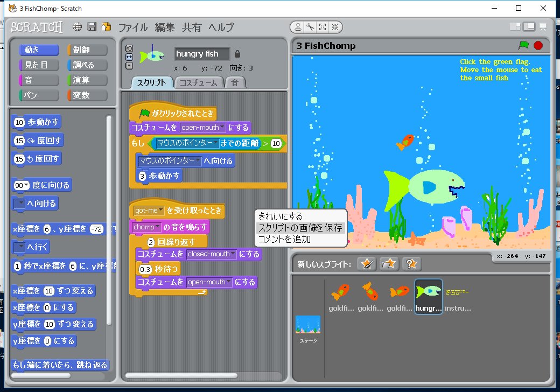Switch to the コスチューム tab

tap(199, 83)
